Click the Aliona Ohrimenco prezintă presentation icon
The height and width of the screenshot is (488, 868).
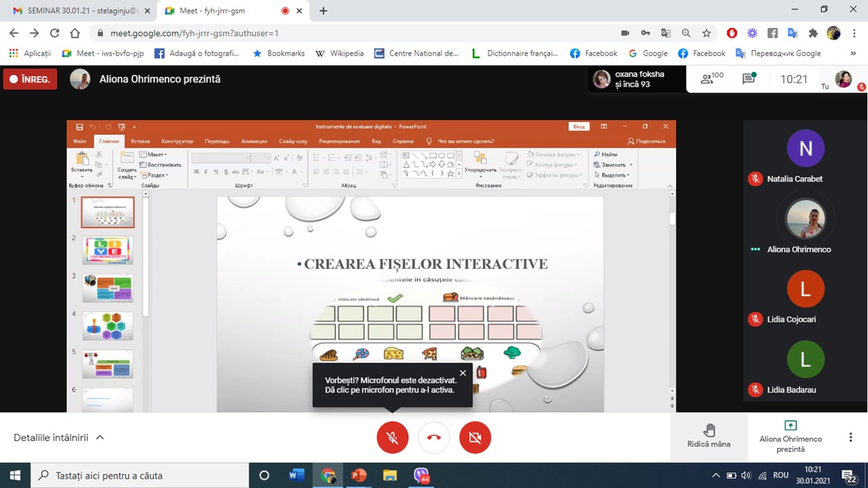click(790, 426)
